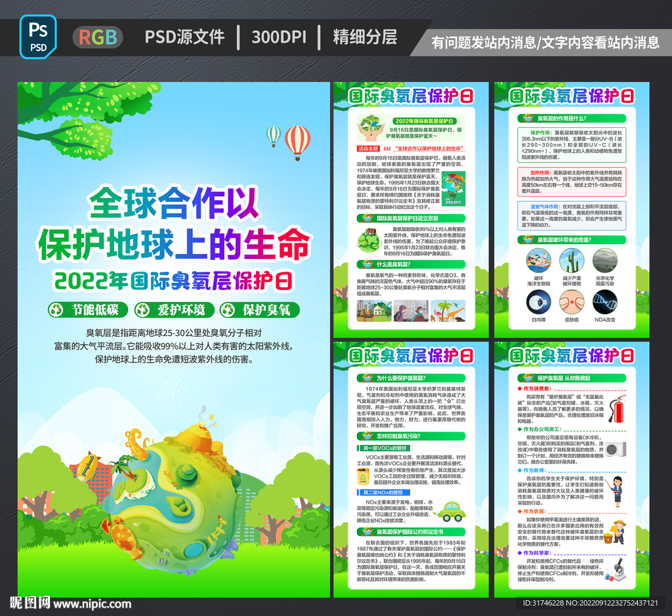Click the yellow recycling bin icon
This screenshot has height=616, width=672.
click(364, 476)
